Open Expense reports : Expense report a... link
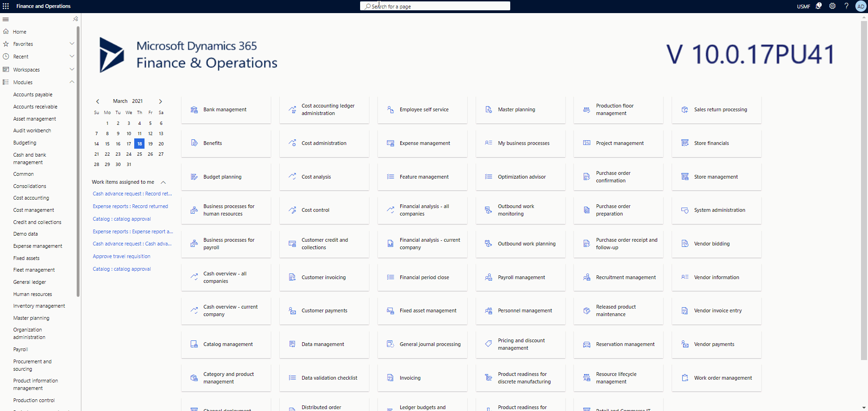This screenshot has height=411, width=868. point(133,231)
